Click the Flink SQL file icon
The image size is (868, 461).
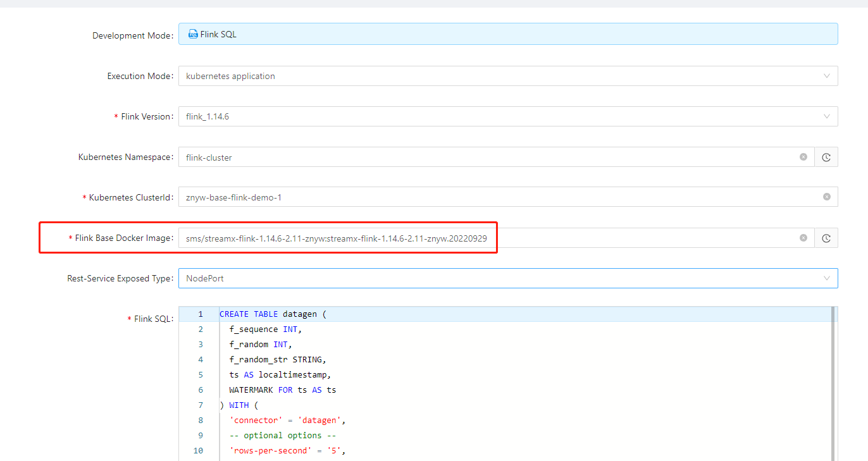[x=192, y=34]
